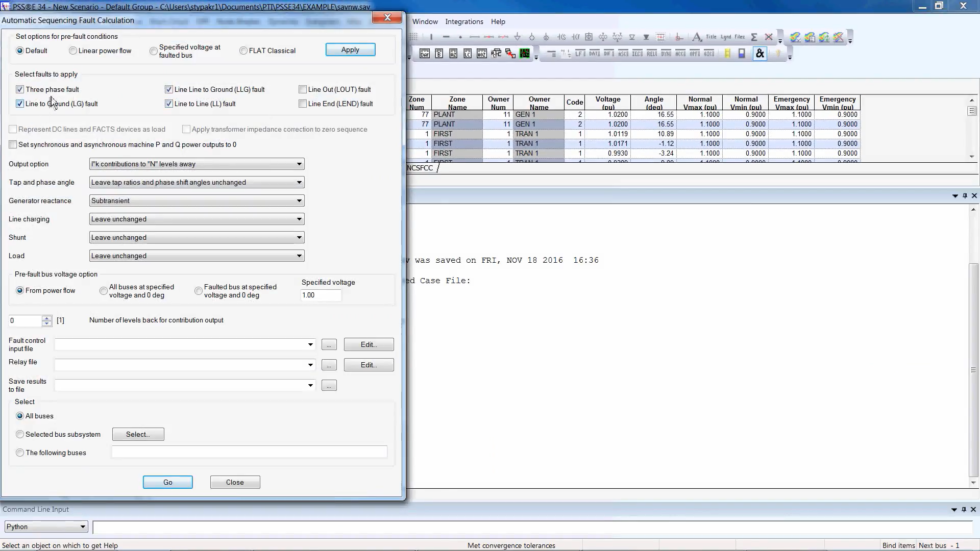This screenshot has width=980, height=551.
Task: Click the blue-filled level gauge icon
Action: point(742,54)
